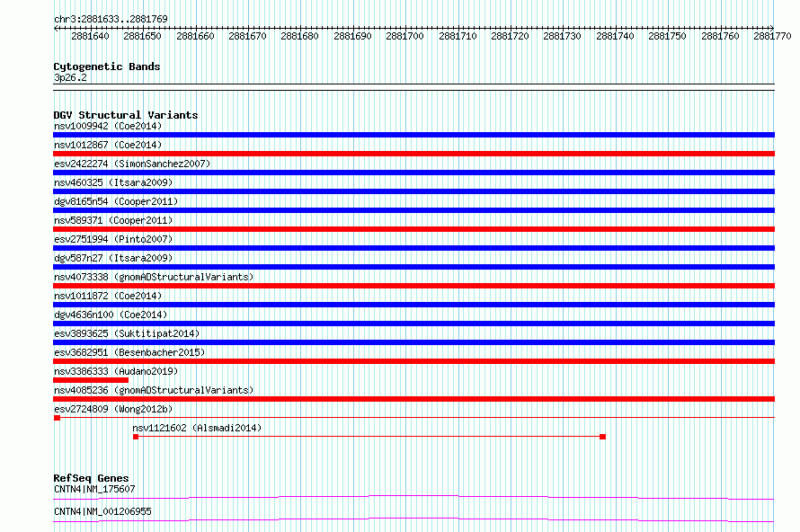The height and width of the screenshot is (532, 800).
Task: Open variant dgv4636n100 (Coe2014) label
Action: 111,315
